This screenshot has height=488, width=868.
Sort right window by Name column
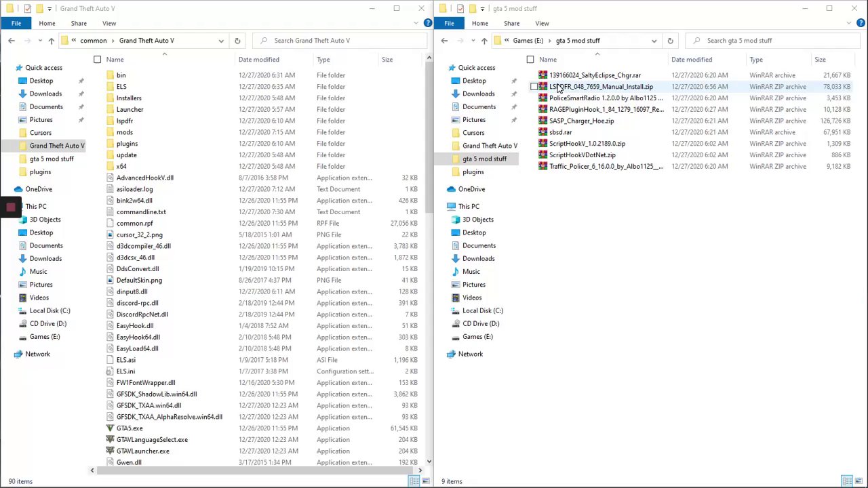548,60
